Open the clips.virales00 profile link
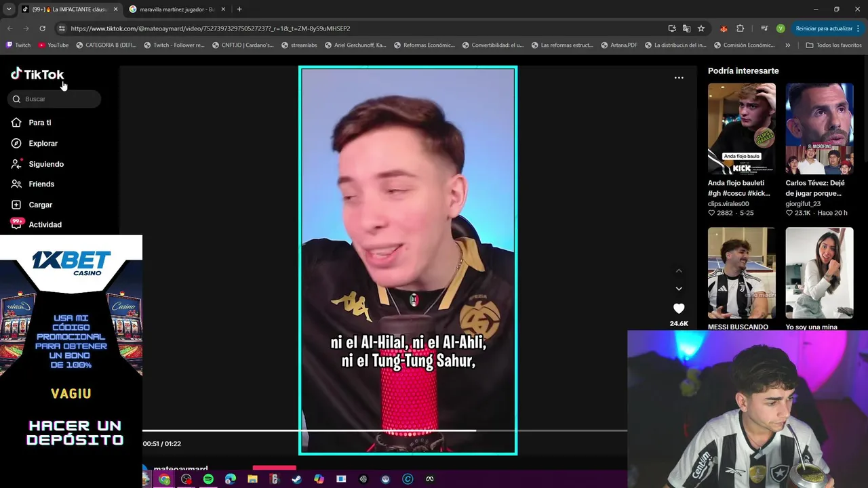This screenshot has height=488, width=868. pyautogui.click(x=728, y=203)
